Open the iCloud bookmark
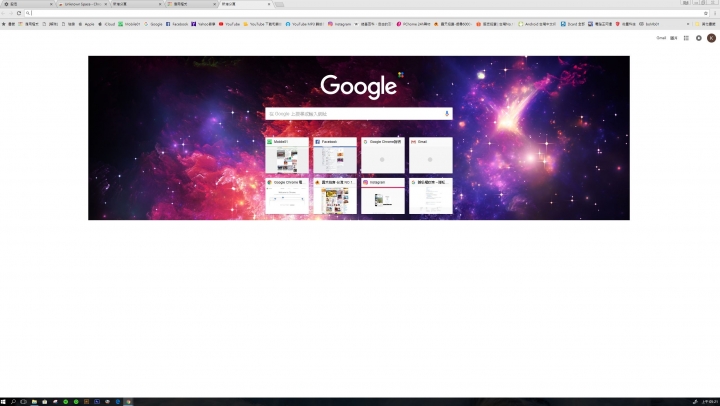The height and width of the screenshot is (406, 720). (107, 24)
